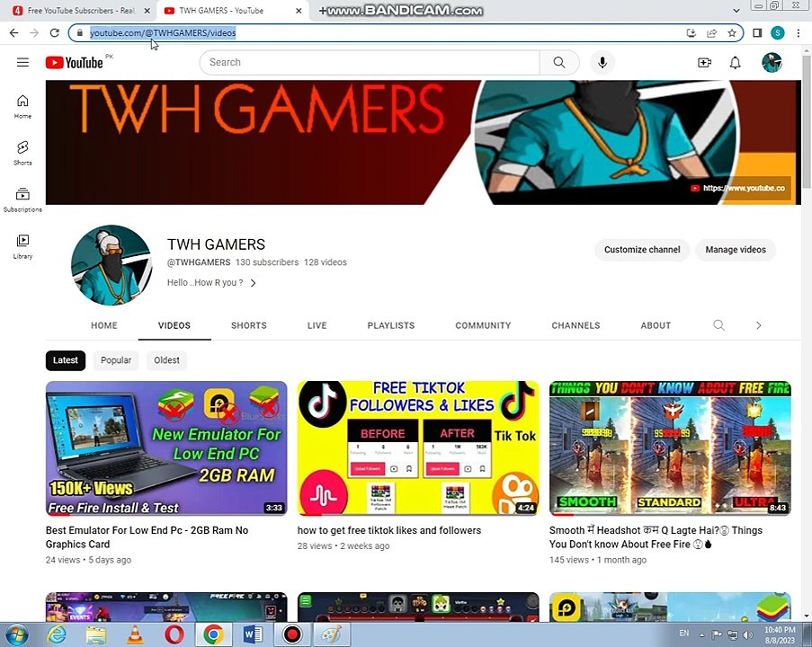
Task: Click the browser address bar URL
Action: [x=163, y=33]
